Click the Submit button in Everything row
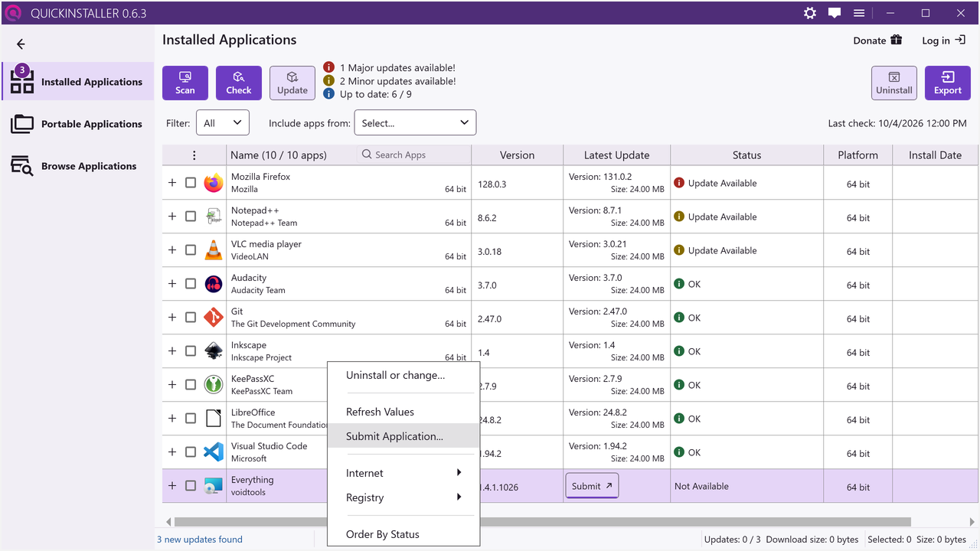 (x=592, y=486)
